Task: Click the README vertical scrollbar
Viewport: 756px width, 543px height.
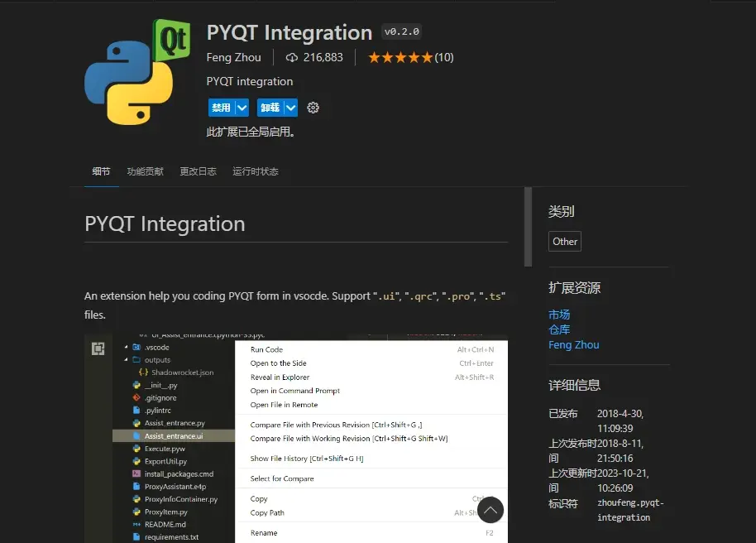Action: (x=529, y=227)
